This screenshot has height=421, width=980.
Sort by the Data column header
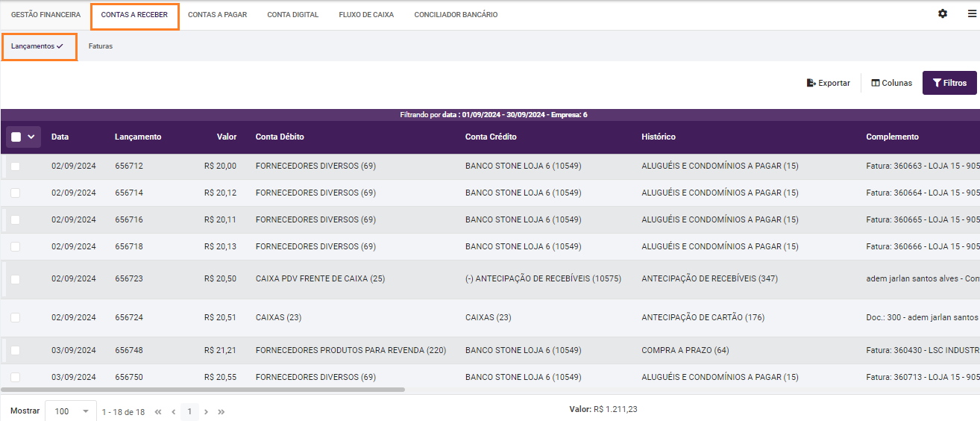[60, 137]
